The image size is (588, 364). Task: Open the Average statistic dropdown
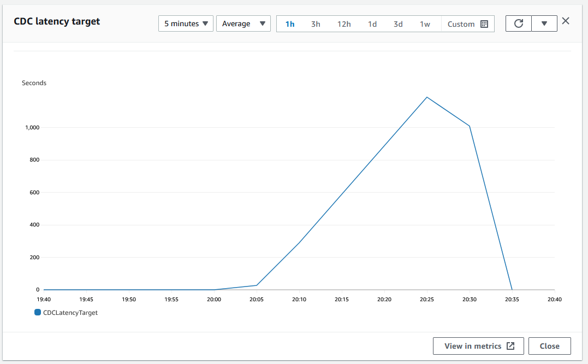(243, 23)
